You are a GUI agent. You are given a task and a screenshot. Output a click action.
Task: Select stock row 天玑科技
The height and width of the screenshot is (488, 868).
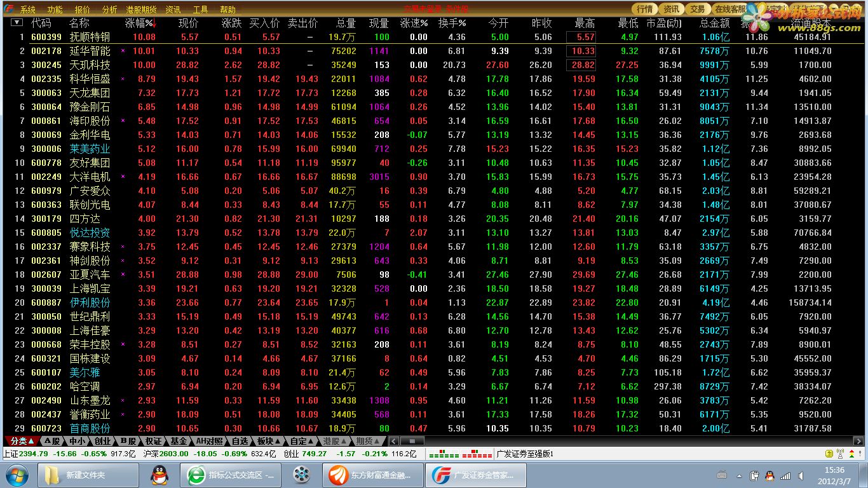[x=434, y=65]
